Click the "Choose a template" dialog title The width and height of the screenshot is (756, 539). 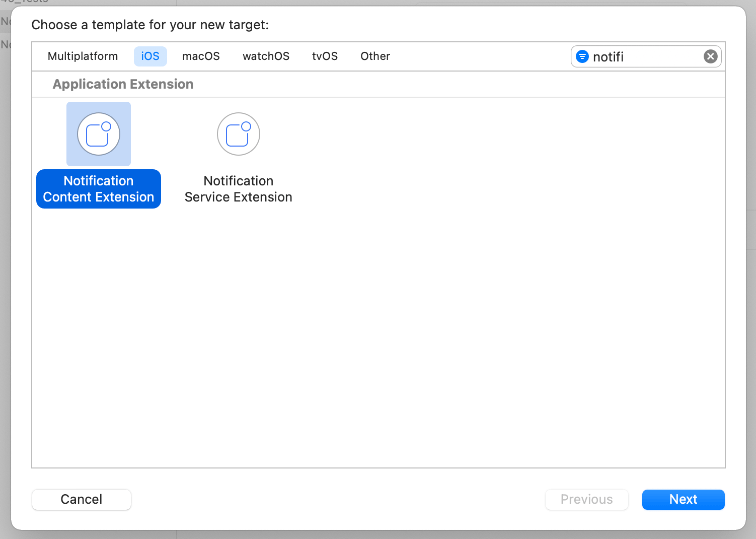(150, 25)
